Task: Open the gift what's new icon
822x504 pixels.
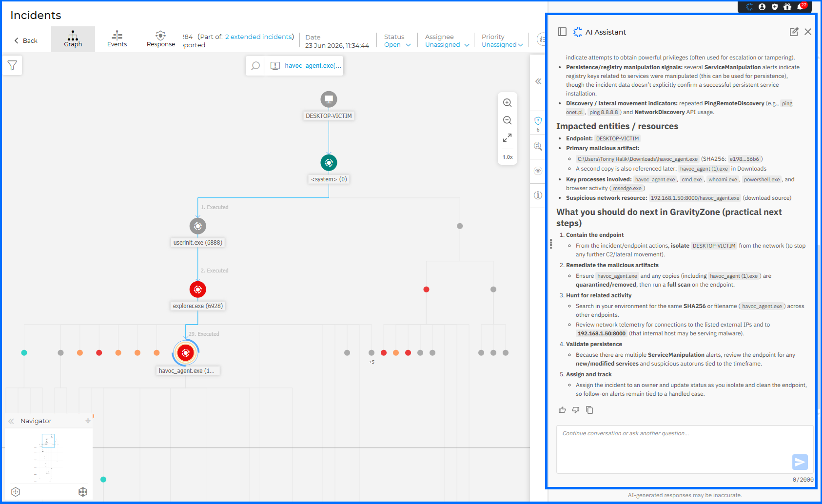Action: click(787, 7)
